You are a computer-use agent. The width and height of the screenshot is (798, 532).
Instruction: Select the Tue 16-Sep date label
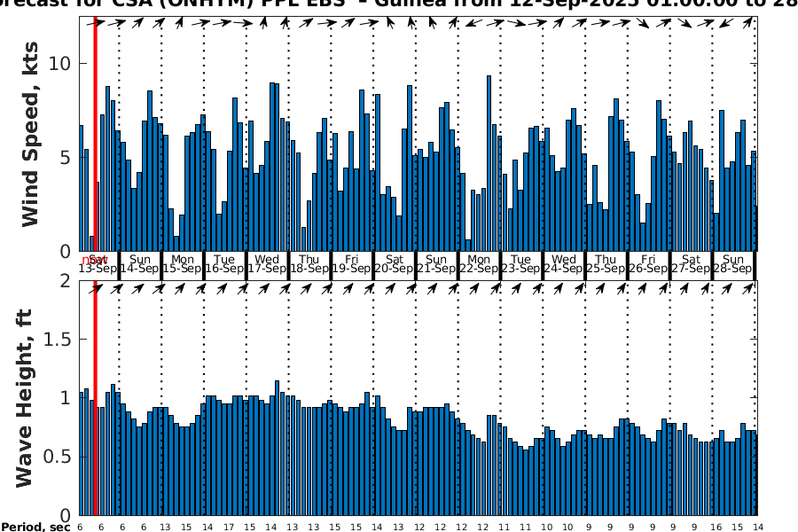(x=224, y=264)
